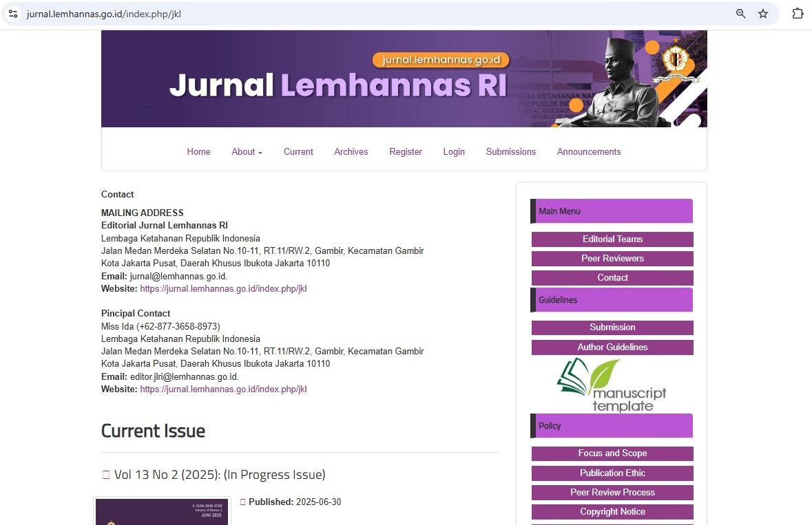This screenshot has height=525, width=812.
Task: Click the Focus and Scope button
Action: (612, 453)
